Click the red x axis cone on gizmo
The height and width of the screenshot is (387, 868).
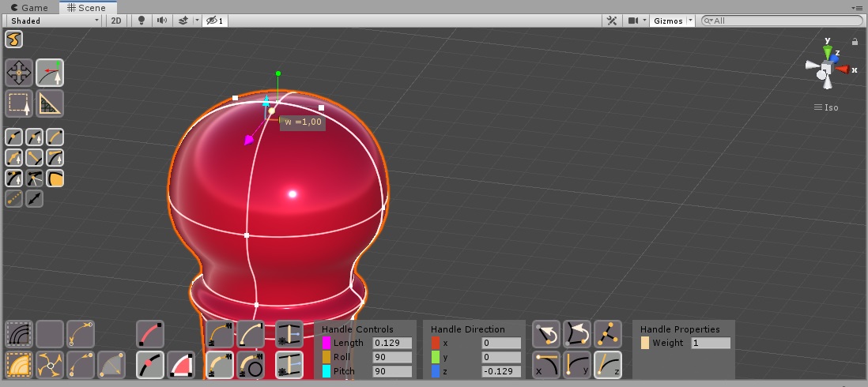(x=843, y=70)
